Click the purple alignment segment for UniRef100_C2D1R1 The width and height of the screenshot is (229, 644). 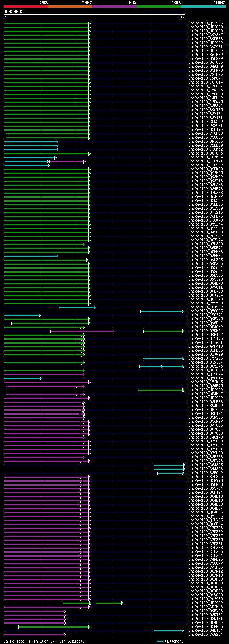coord(67,161)
